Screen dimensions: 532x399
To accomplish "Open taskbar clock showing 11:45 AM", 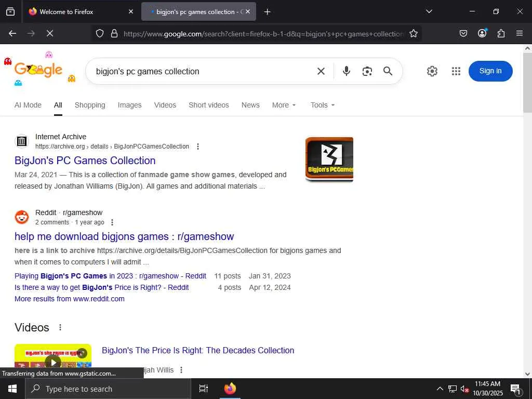I will [x=487, y=389].
